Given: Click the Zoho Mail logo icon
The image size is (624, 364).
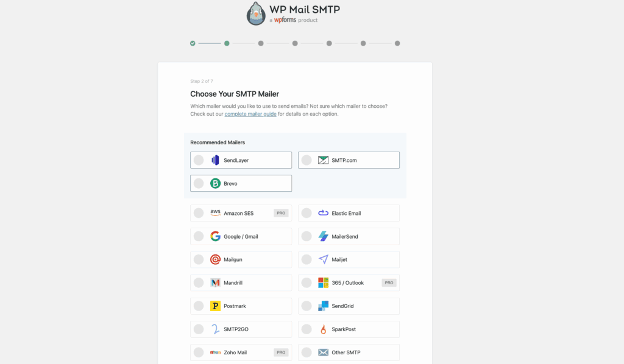Looking at the screenshot, I should click(215, 352).
